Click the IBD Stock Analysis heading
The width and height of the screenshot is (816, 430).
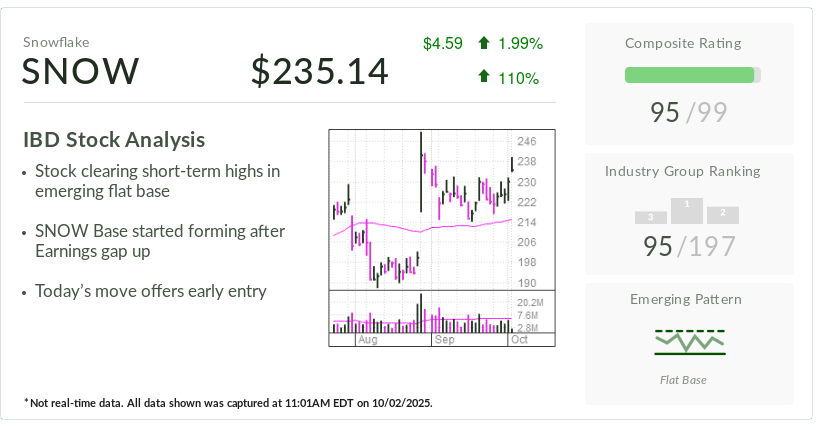tap(113, 140)
